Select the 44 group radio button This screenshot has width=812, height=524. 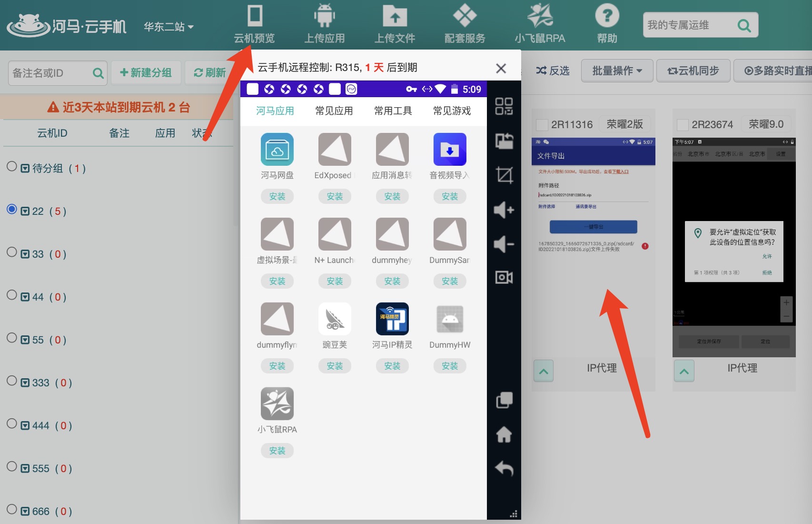(x=12, y=295)
